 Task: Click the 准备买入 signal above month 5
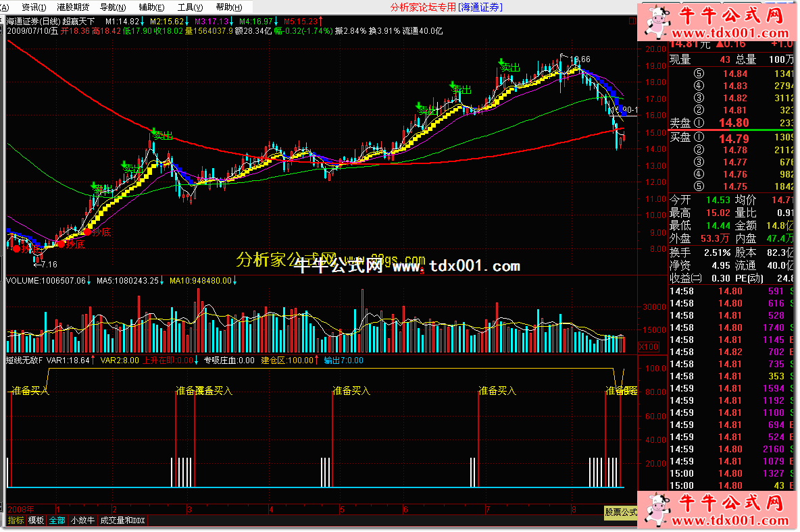(x=351, y=391)
